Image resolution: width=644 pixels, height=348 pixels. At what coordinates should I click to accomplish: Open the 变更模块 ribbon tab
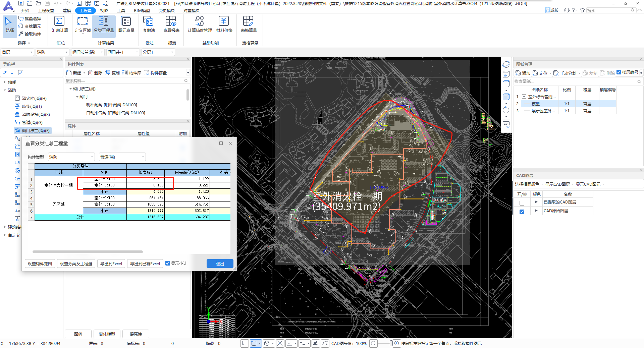click(166, 10)
